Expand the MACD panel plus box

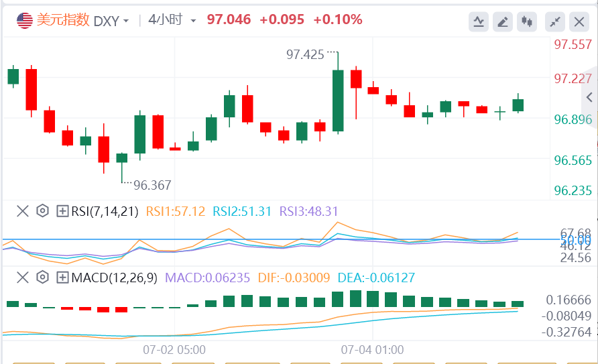coord(62,277)
